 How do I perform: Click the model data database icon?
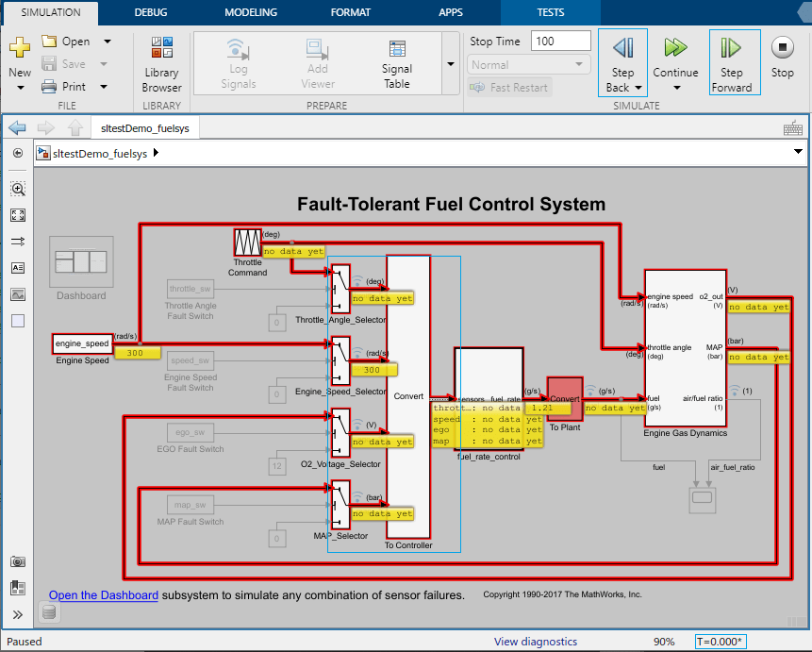pyautogui.click(x=49, y=612)
